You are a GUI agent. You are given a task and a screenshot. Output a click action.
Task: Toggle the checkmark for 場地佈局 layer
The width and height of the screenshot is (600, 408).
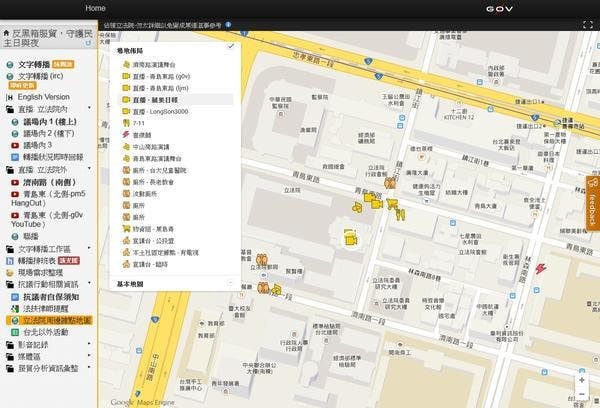(x=230, y=46)
